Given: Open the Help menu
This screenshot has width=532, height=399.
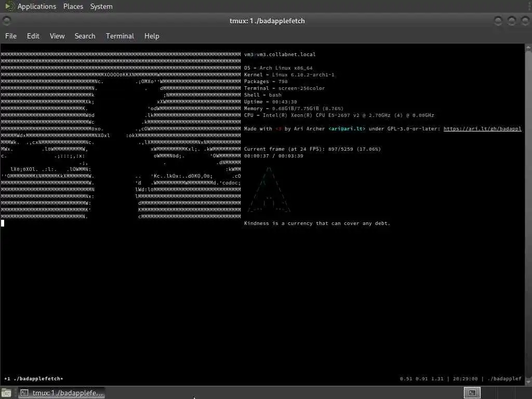Looking at the screenshot, I should pos(152,36).
